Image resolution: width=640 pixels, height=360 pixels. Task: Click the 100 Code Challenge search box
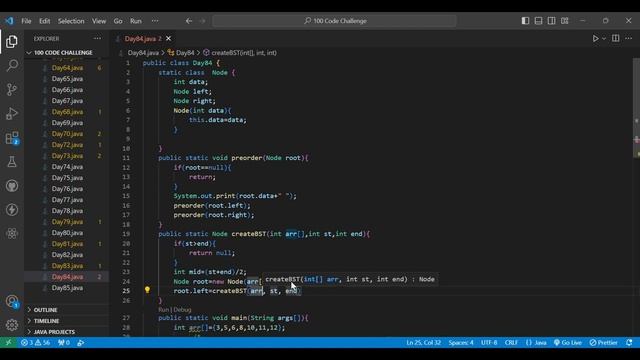pyautogui.click(x=334, y=21)
